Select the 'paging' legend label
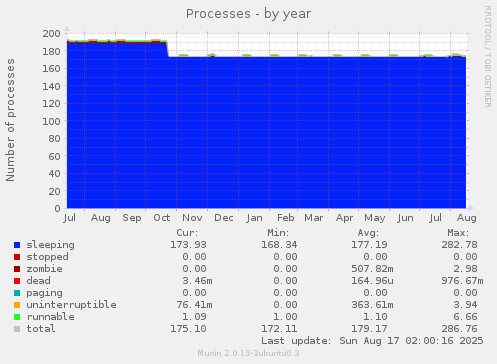Viewport: 497px width, 364px height. 44,293
